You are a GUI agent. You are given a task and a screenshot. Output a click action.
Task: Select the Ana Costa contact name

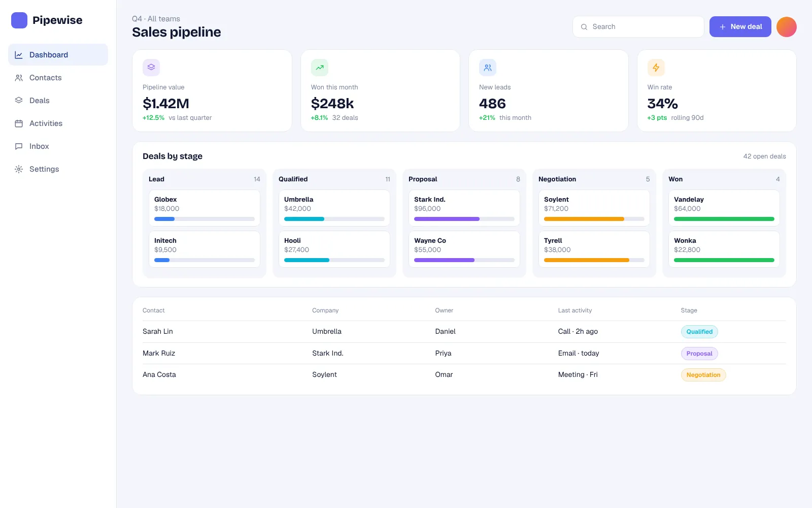[159, 375]
